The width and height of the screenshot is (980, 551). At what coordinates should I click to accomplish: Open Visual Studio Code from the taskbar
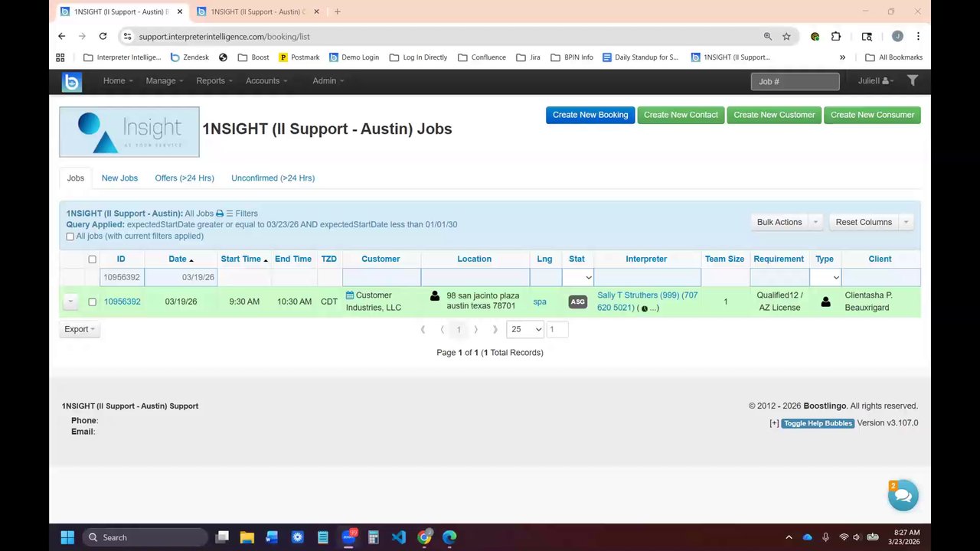[x=399, y=537]
